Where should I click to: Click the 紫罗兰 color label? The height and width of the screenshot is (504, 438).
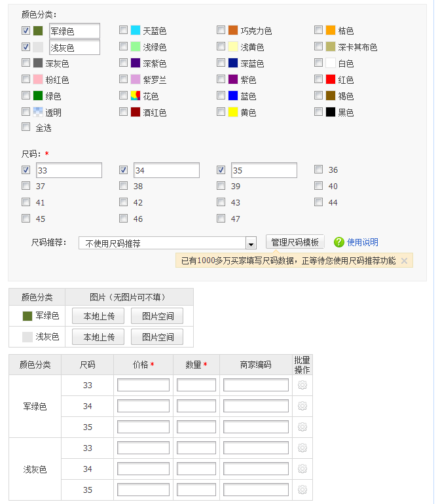(x=155, y=80)
